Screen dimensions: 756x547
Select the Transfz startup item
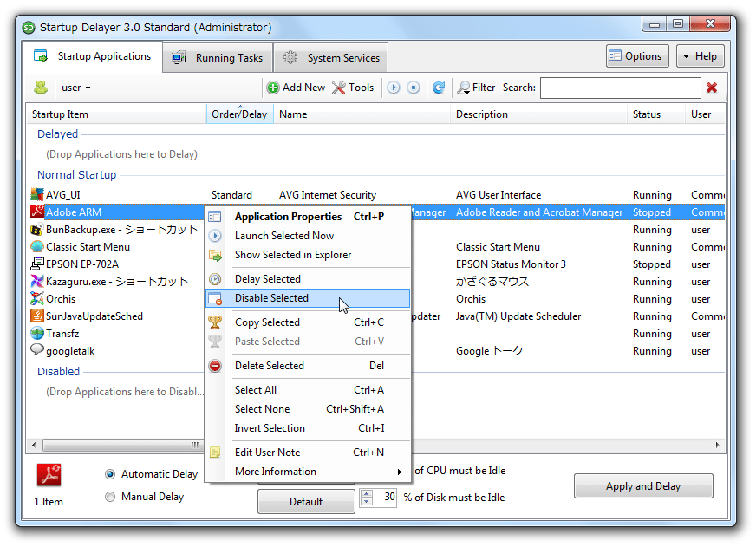tap(62, 334)
